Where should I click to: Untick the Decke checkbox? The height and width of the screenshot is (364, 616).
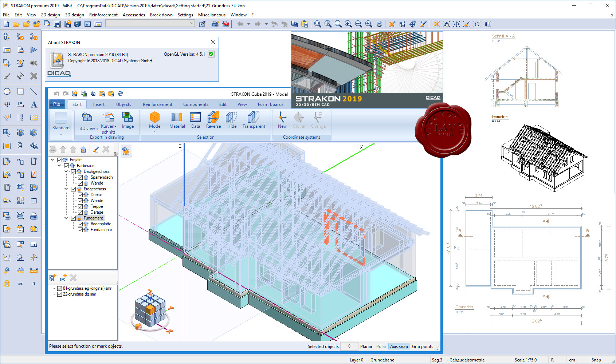[81, 195]
